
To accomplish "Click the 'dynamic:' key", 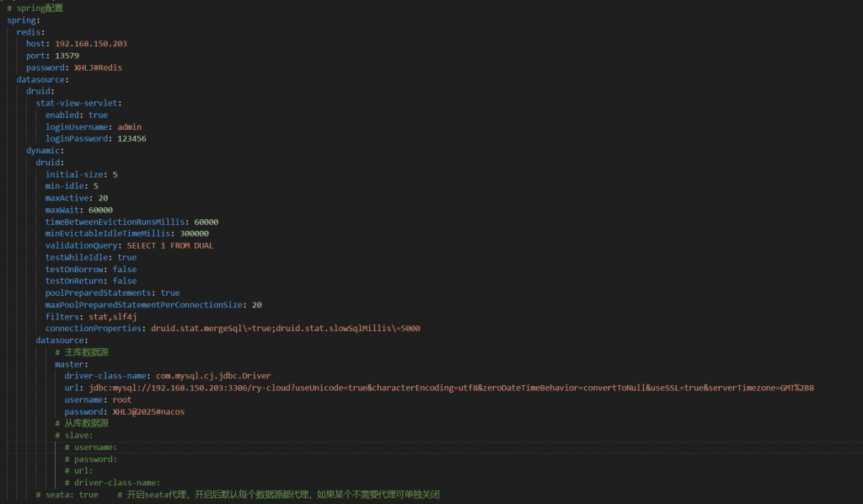I will [x=46, y=150].
